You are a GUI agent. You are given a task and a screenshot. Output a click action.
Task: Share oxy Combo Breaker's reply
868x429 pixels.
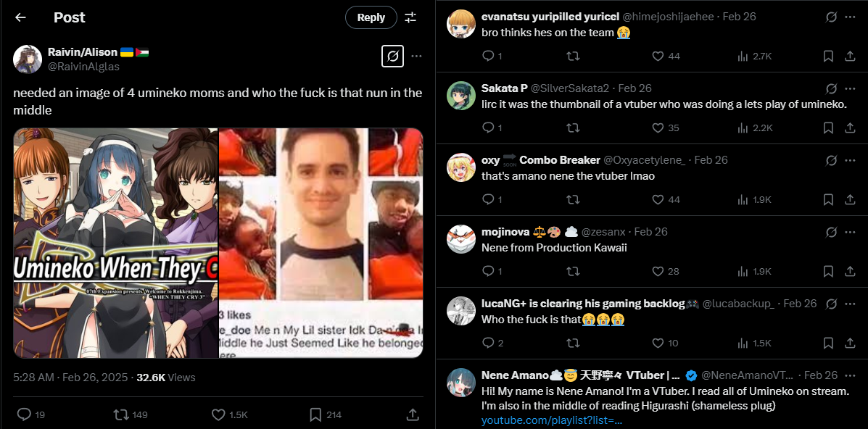pos(851,199)
